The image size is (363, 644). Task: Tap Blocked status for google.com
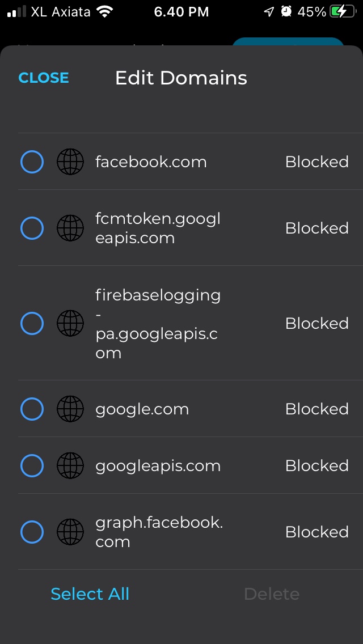pos(316,409)
